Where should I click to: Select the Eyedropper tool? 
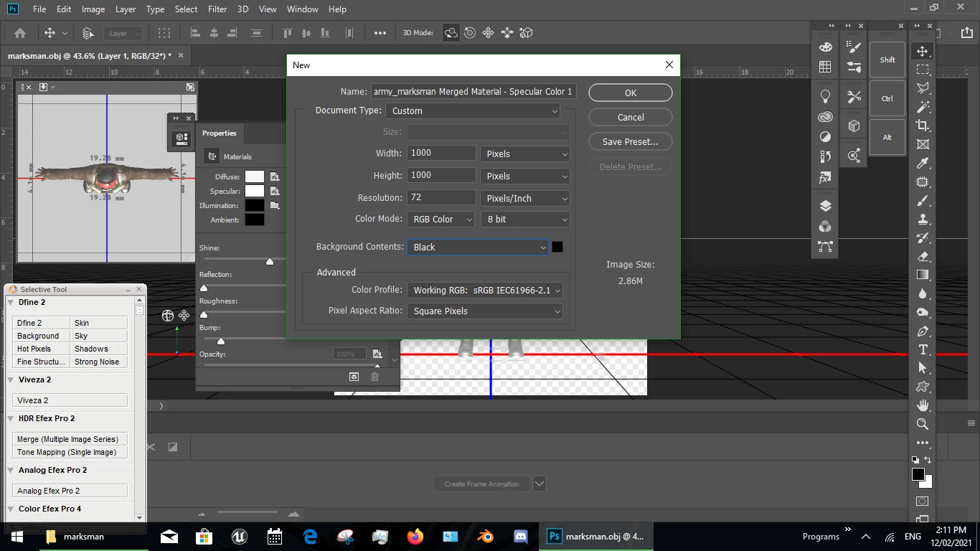pos(923,163)
